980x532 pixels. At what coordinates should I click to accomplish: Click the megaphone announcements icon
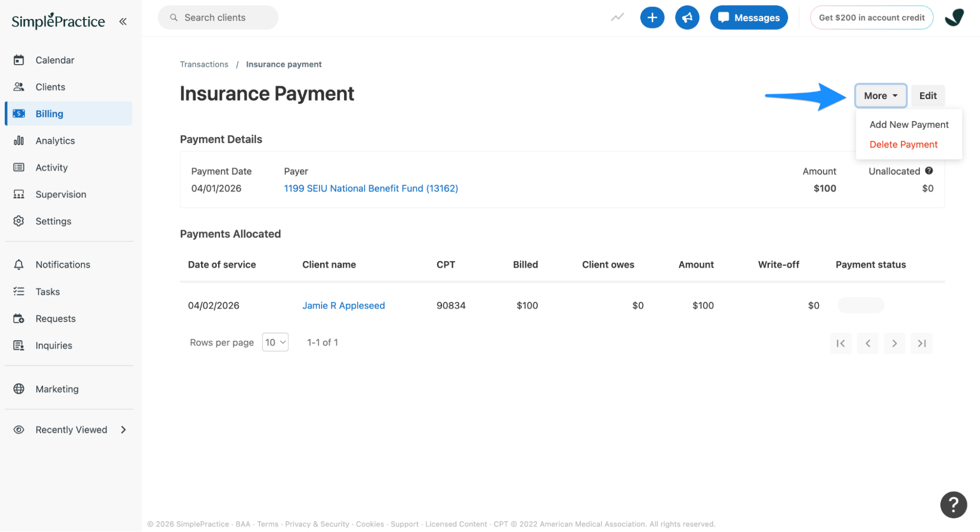point(687,18)
